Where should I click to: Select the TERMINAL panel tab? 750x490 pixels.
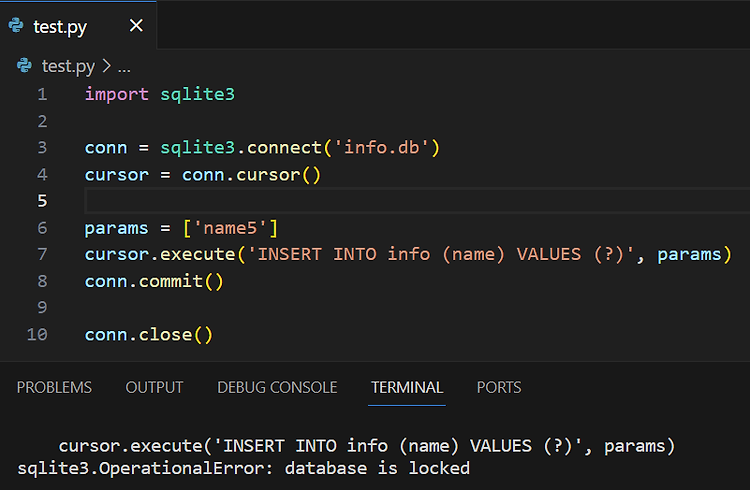(x=407, y=387)
